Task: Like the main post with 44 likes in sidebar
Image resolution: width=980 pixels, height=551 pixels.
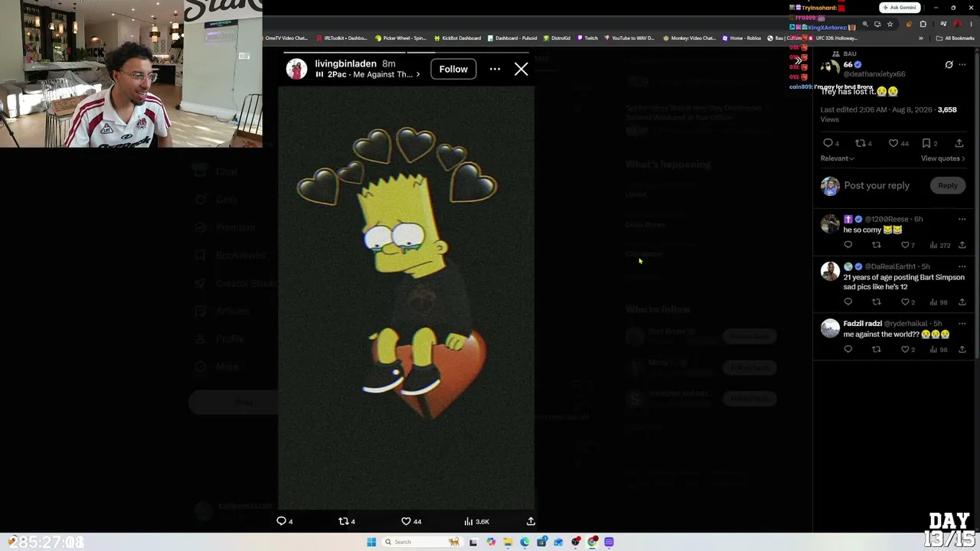Action: 893,143
